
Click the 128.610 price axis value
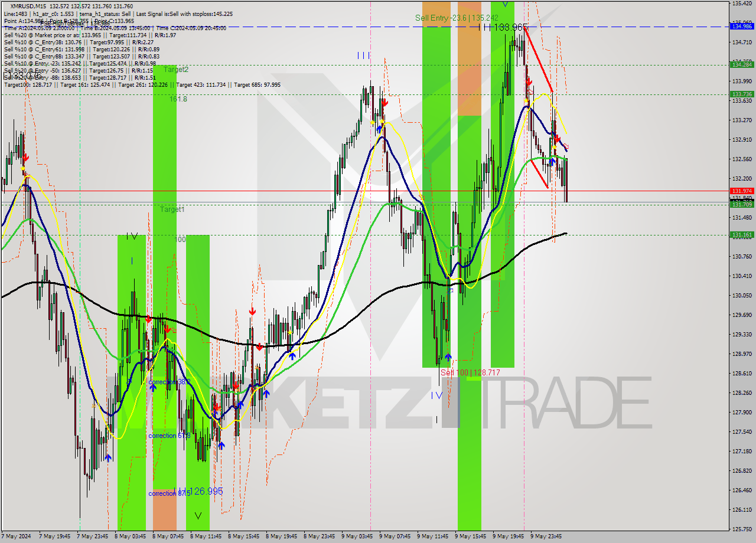[742, 374]
